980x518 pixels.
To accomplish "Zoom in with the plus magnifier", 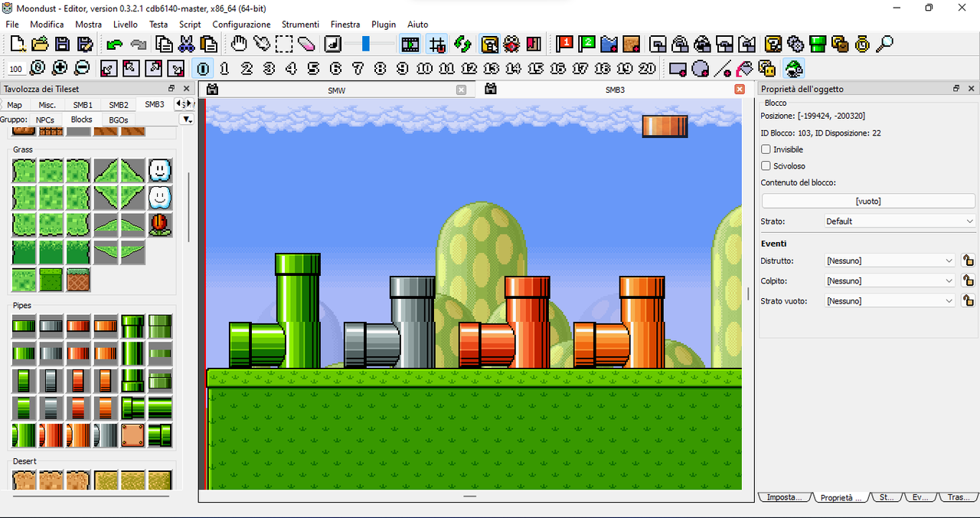I will click(60, 68).
